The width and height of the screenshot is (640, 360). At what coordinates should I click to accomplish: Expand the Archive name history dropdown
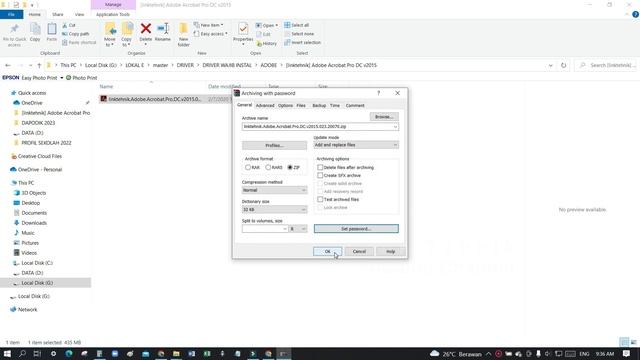point(395,127)
